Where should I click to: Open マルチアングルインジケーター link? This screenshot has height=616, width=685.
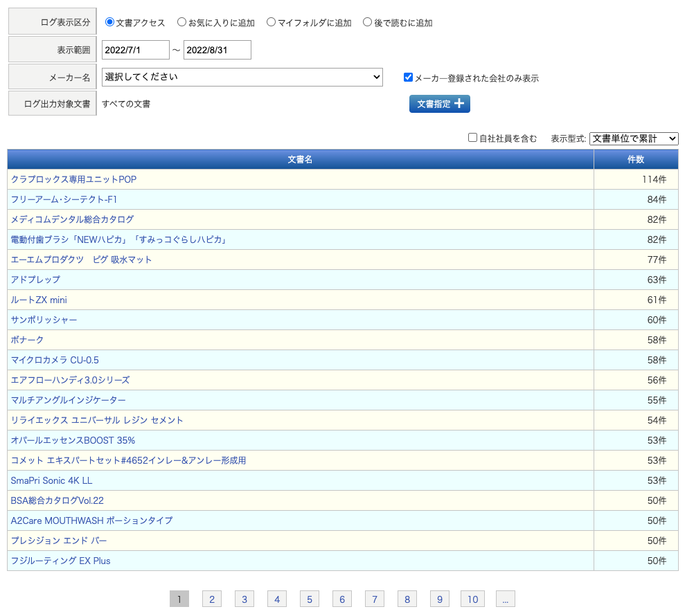point(68,400)
